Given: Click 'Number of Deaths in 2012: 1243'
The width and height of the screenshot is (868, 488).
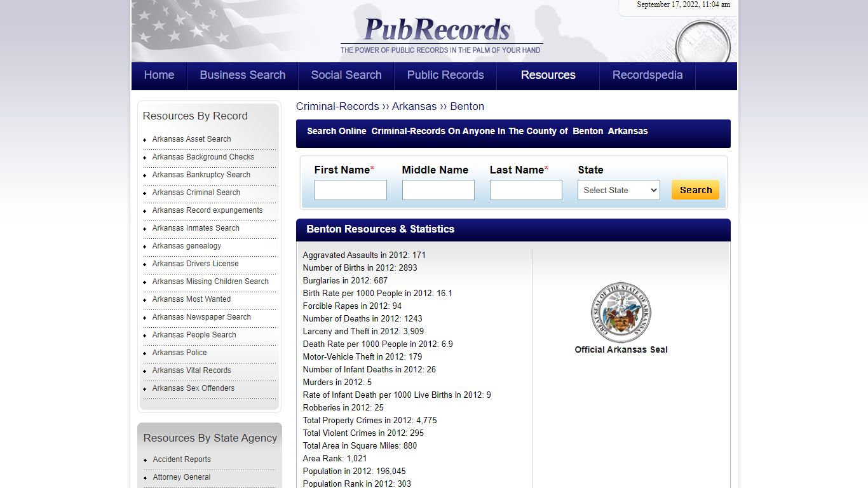Looking at the screenshot, I should point(362,318).
